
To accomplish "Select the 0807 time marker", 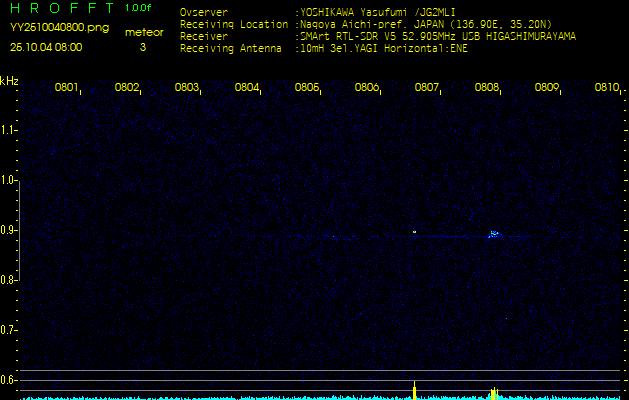I will 427,88.
